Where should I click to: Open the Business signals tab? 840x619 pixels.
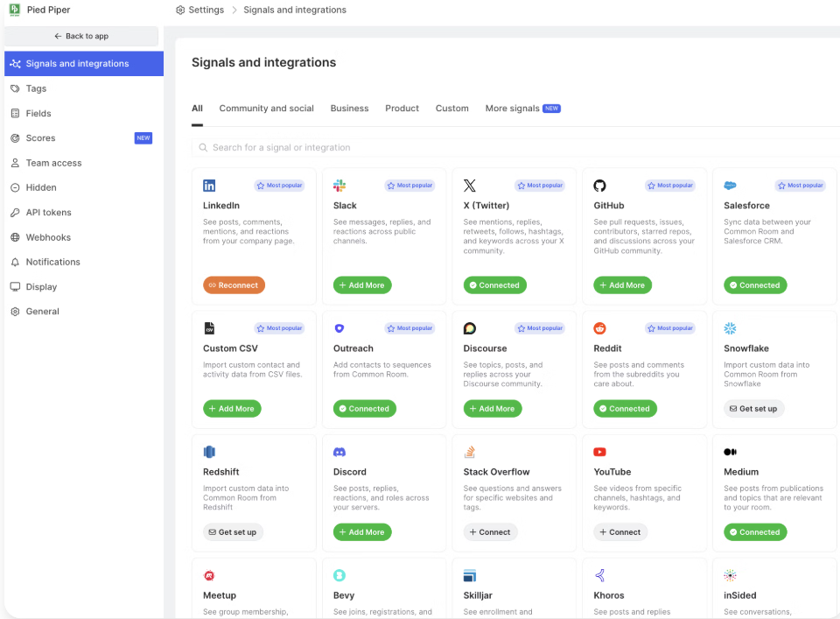pyautogui.click(x=349, y=108)
